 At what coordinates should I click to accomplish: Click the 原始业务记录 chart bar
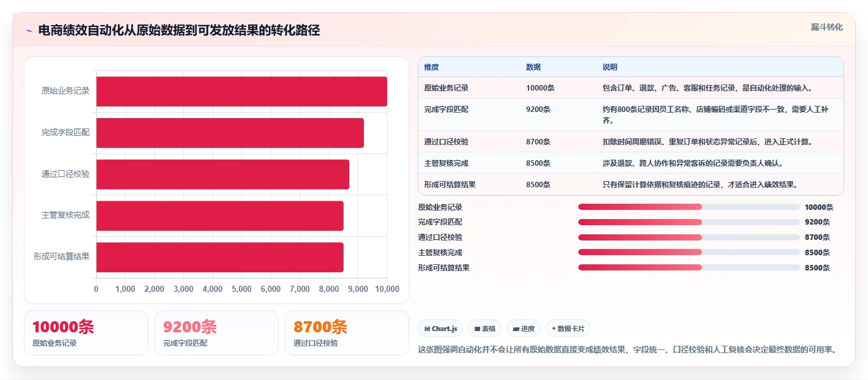tap(241, 91)
